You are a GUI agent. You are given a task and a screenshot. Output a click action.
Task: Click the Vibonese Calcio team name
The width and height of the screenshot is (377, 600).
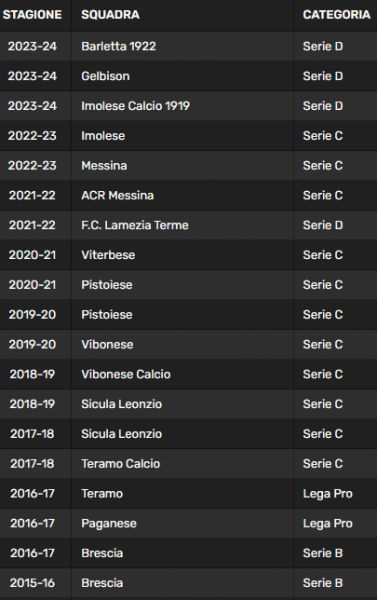click(126, 375)
